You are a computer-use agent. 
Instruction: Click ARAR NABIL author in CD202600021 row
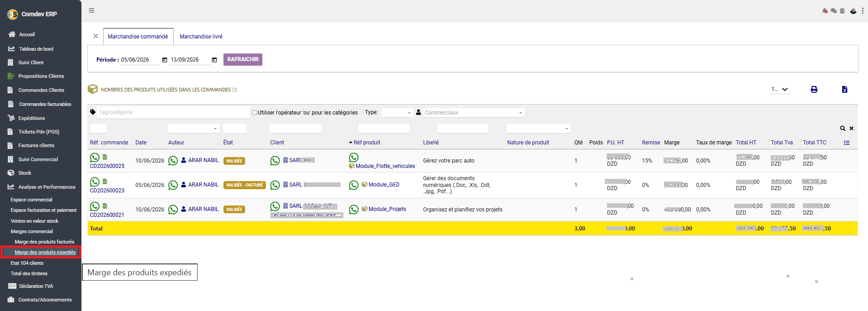coord(204,209)
